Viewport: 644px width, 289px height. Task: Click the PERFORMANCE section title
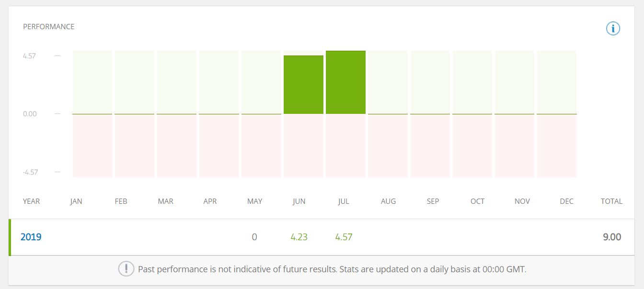[x=49, y=27]
